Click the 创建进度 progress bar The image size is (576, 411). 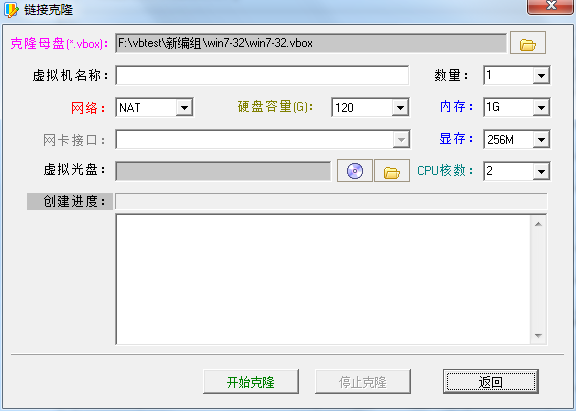[331, 202]
